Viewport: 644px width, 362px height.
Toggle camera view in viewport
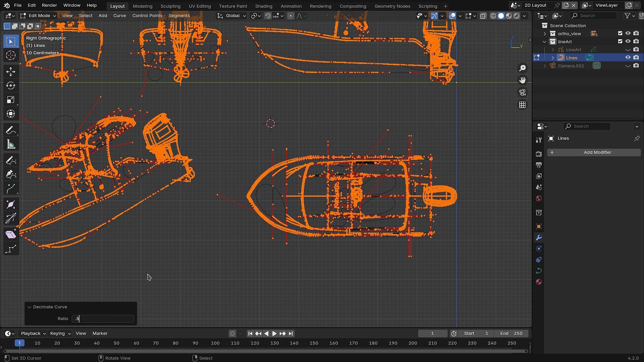523,93
